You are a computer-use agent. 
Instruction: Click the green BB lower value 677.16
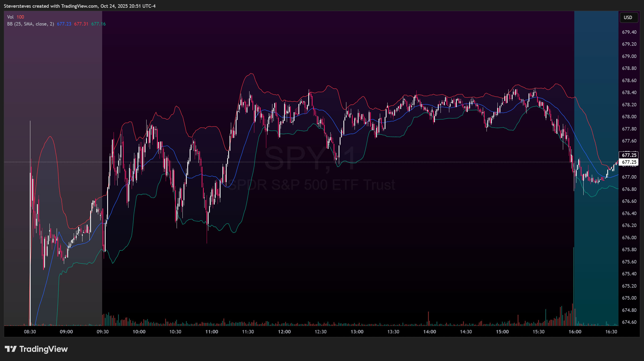[98, 24]
